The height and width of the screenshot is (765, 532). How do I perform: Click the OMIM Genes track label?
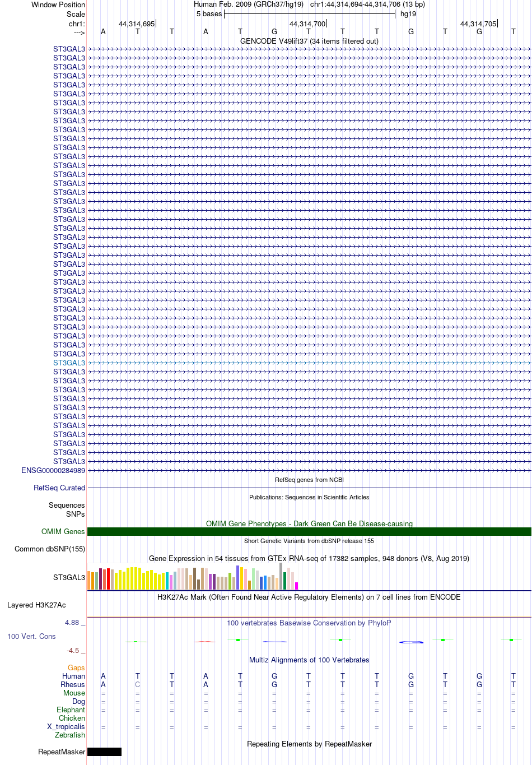63,531
